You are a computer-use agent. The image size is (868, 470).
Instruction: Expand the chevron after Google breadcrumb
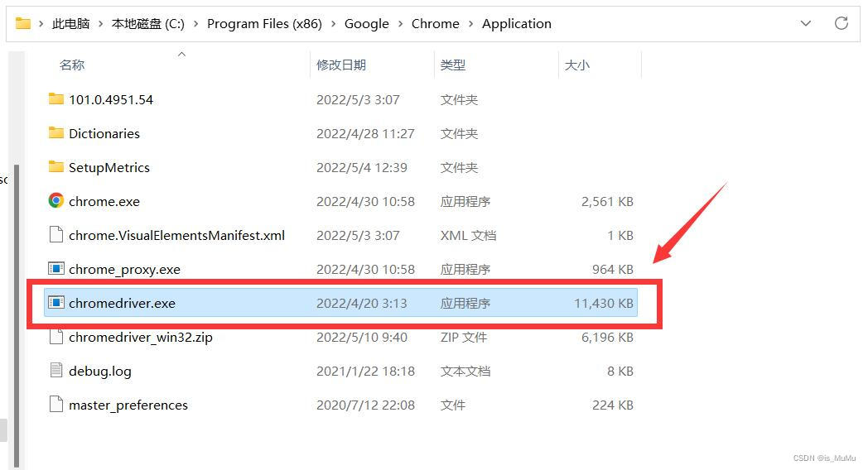coord(400,24)
